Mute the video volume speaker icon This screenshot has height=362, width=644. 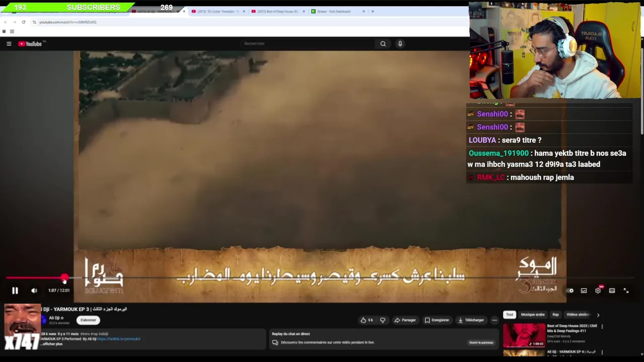pos(34,291)
